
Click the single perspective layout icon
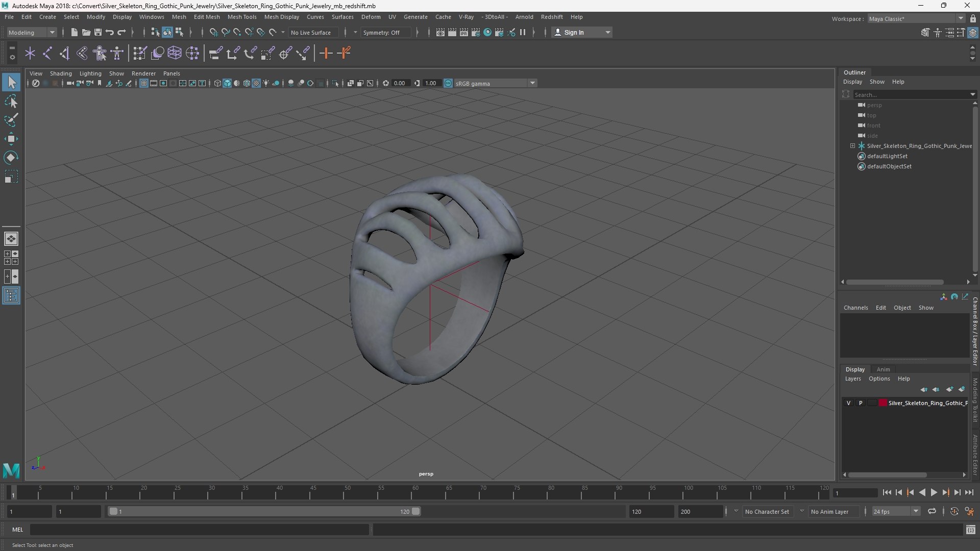(11, 238)
